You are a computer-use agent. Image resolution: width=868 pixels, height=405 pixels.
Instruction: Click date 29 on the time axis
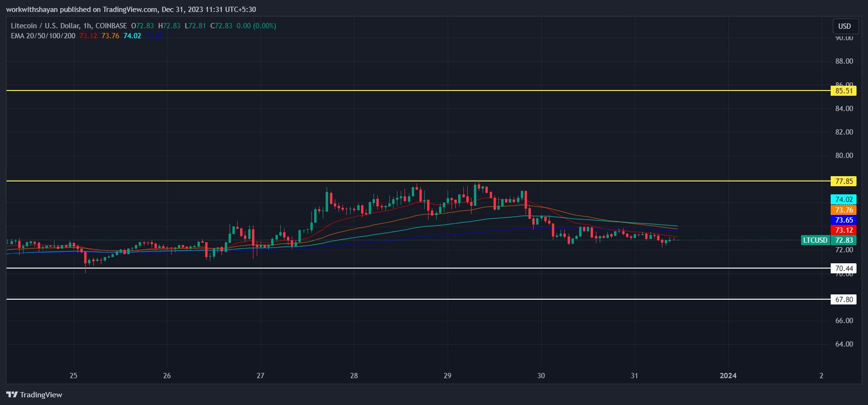pos(447,376)
